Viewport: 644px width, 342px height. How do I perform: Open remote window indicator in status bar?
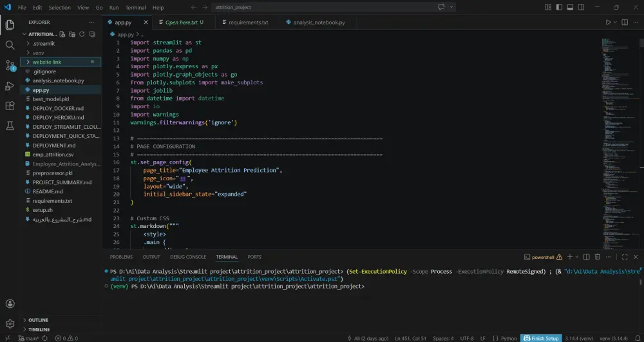pos(7,338)
